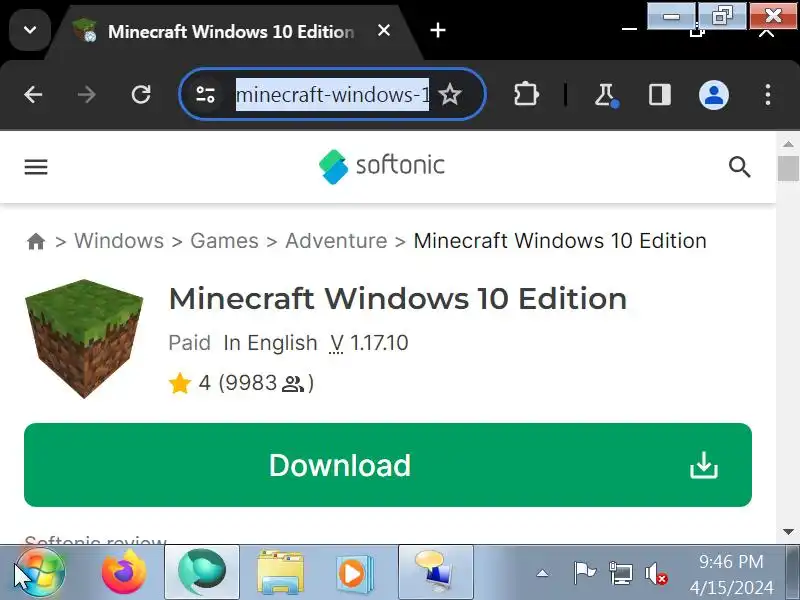This screenshot has height=600, width=800.
Task: Open the Windows Start menu
Action: coord(40,572)
